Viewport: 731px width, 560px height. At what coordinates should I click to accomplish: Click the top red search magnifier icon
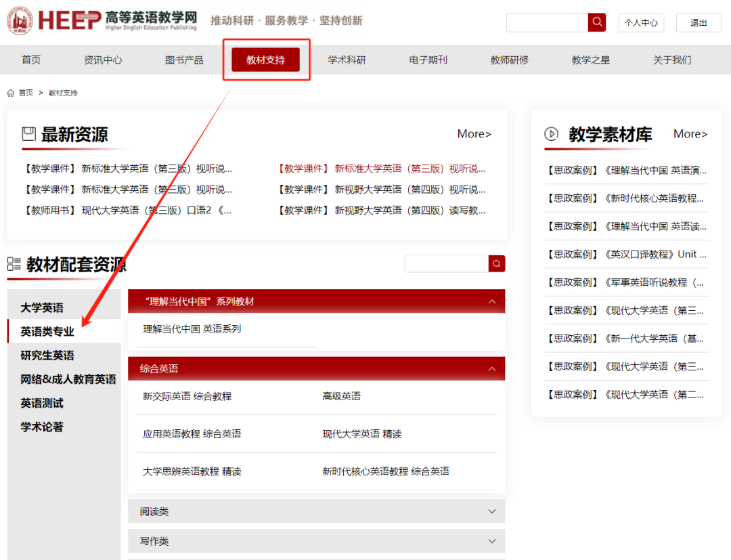pyautogui.click(x=597, y=22)
